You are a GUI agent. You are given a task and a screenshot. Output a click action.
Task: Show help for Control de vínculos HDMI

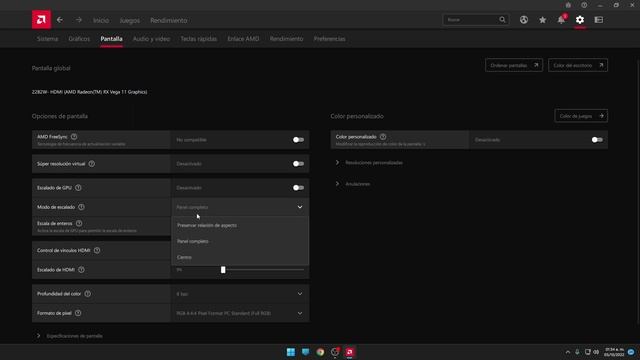(97, 250)
